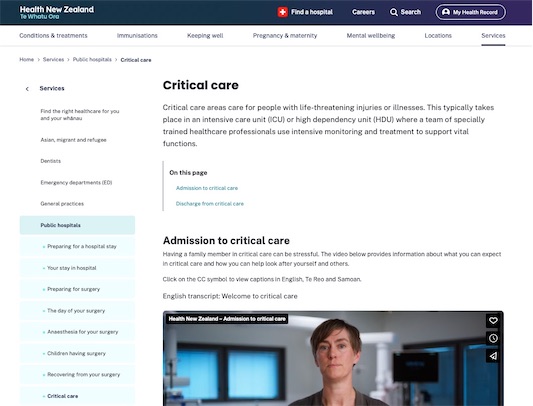Go to Public hospitals breadcrumb
The width and height of the screenshot is (533, 406).
pyautogui.click(x=92, y=60)
